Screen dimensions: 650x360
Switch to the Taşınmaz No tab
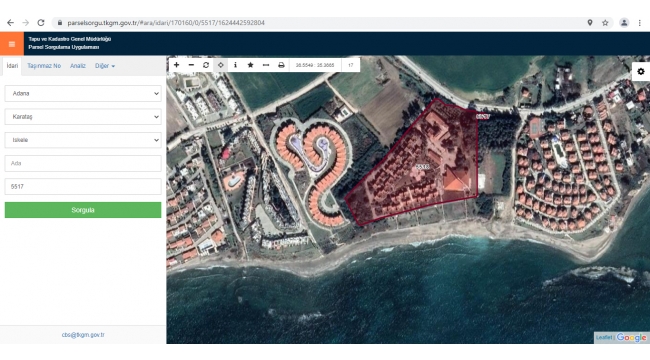tap(44, 66)
